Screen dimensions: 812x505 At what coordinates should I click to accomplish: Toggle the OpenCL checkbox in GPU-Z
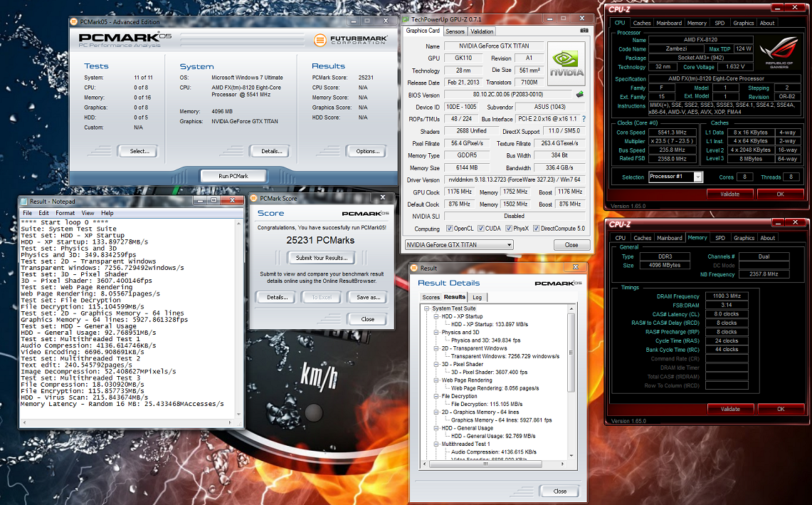(449, 228)
